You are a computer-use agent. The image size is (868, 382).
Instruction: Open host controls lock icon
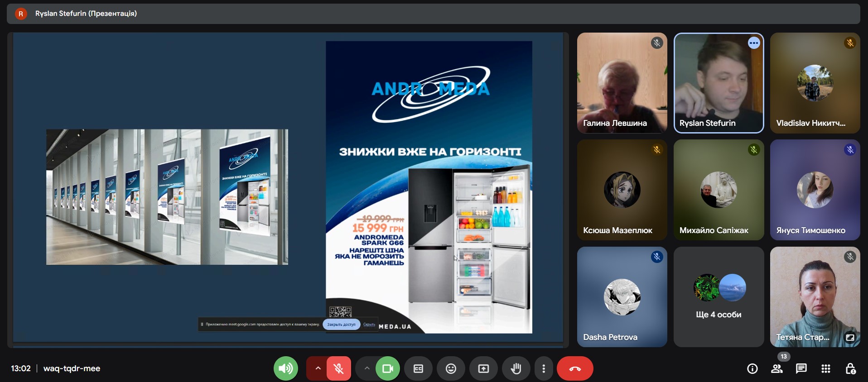[x=850, y=369]
